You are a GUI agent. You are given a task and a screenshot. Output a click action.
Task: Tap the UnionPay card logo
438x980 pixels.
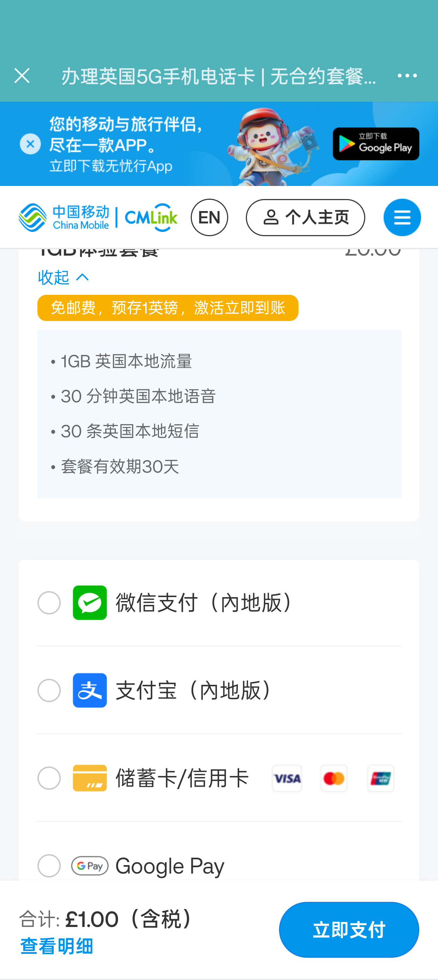point(380,778)
